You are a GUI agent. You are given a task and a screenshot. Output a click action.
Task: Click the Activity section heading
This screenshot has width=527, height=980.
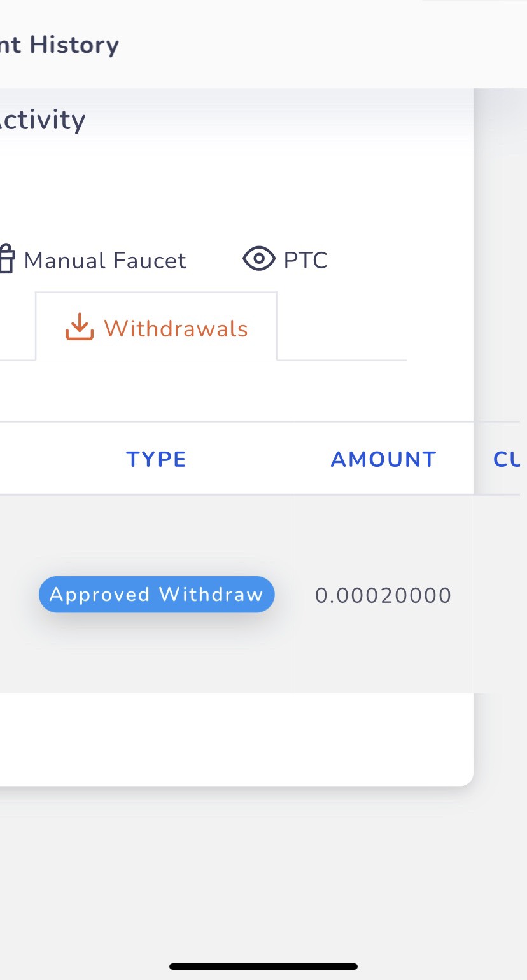(x=43, y=120)
